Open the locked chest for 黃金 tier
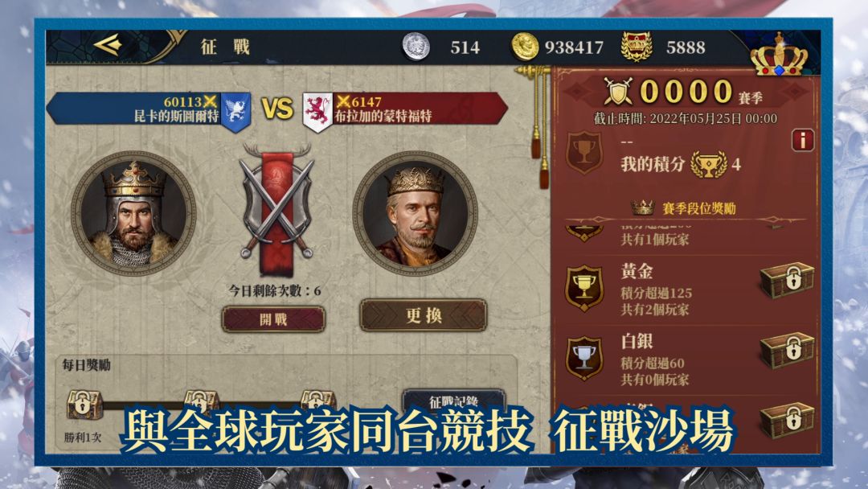This screenshot has width=868, height=489. click(x=787, y=280)
